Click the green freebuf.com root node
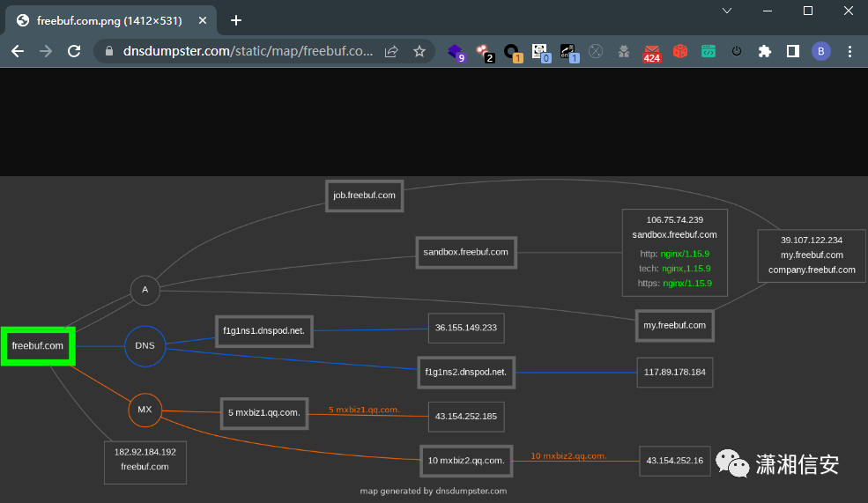Viewport: 868px width, 503px height. [38, 346]
